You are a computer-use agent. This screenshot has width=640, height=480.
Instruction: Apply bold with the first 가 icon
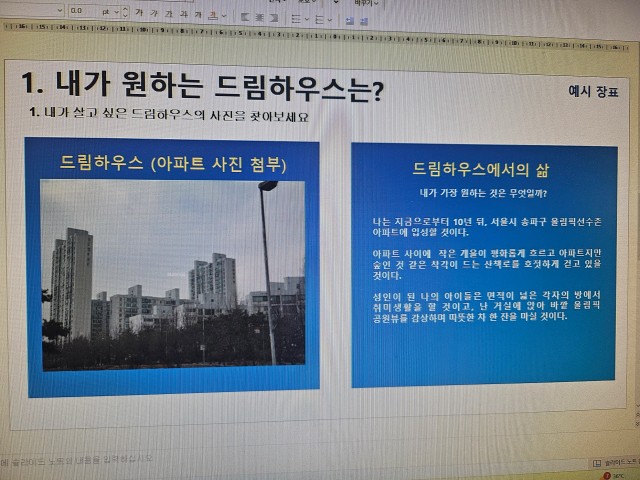(x=139, y=13)
